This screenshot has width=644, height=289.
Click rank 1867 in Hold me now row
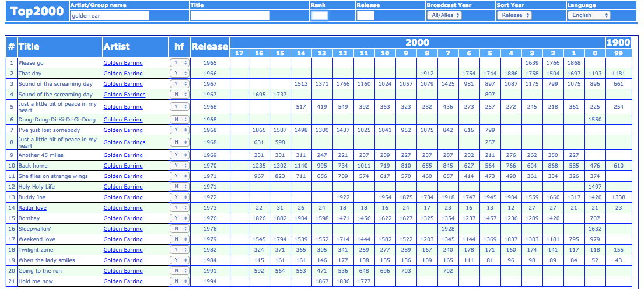[x=322, y=281]
